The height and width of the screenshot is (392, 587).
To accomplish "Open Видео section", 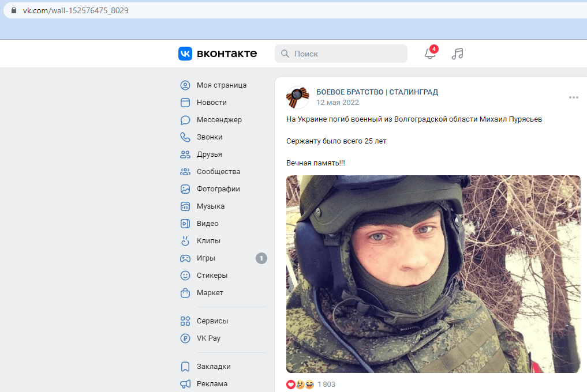I will pyautogui.click(x=208, y=223).
